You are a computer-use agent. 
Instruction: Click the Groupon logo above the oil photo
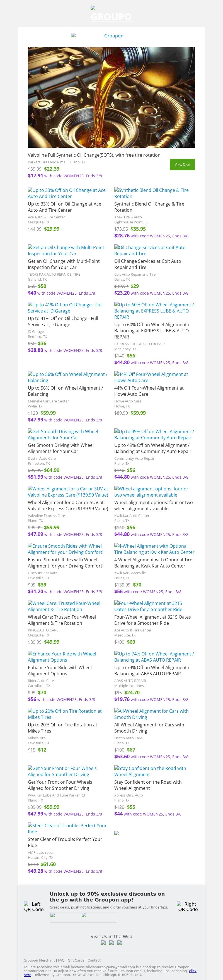(x=111, y=36)
